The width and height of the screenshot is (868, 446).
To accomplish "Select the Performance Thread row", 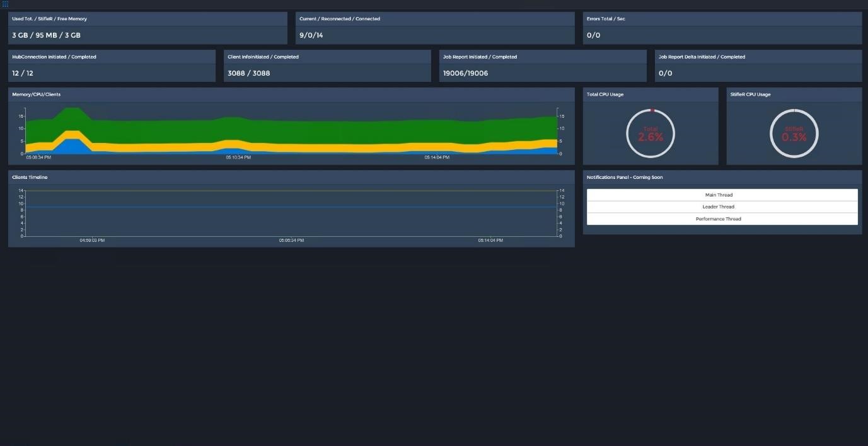I will (722, 219).
